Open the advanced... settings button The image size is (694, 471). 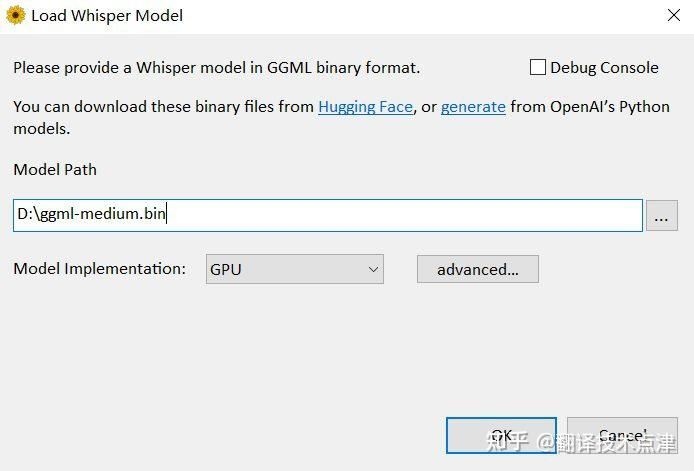[x=478, y=269]
